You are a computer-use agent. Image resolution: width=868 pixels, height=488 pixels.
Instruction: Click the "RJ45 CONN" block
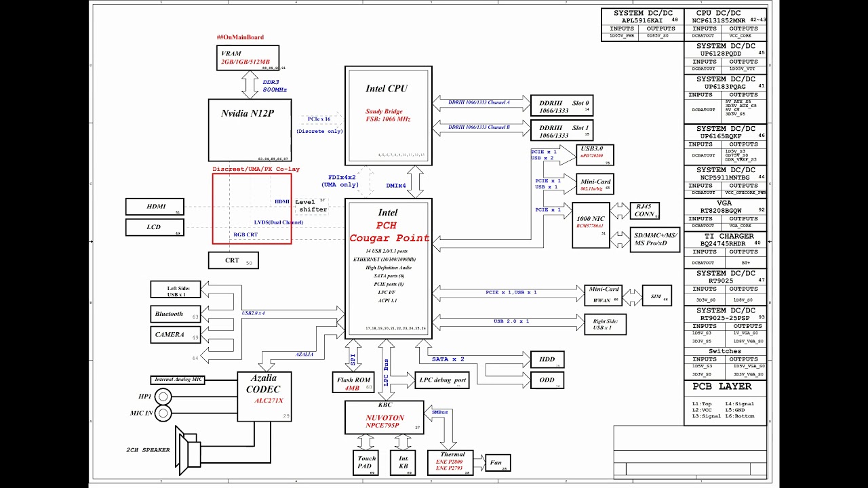point(644,210)
